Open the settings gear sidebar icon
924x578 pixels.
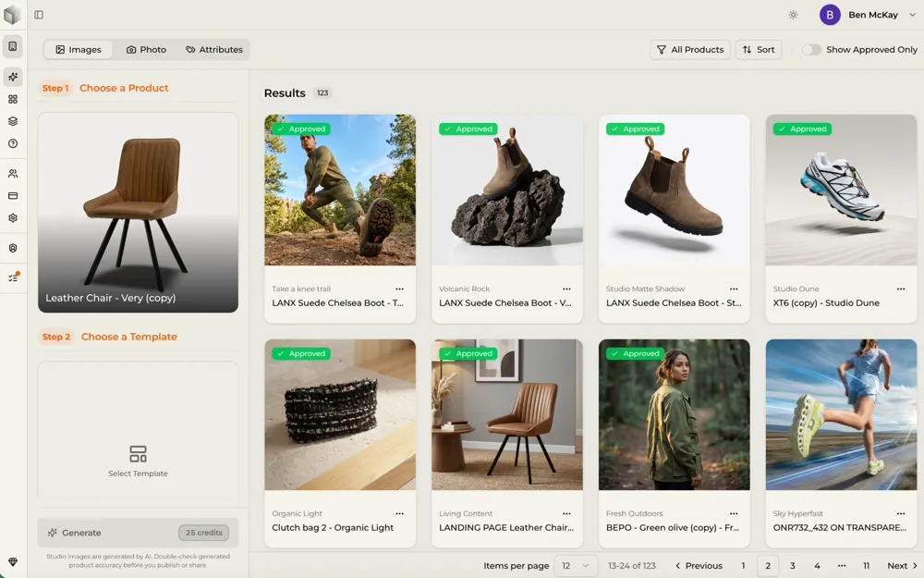[x=13, y=217]
